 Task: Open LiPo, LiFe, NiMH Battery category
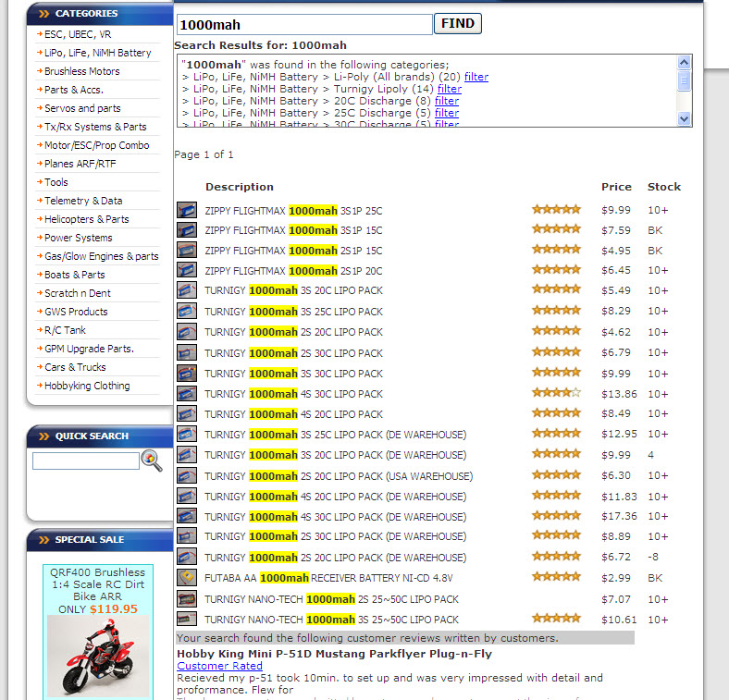click(98, 53)
